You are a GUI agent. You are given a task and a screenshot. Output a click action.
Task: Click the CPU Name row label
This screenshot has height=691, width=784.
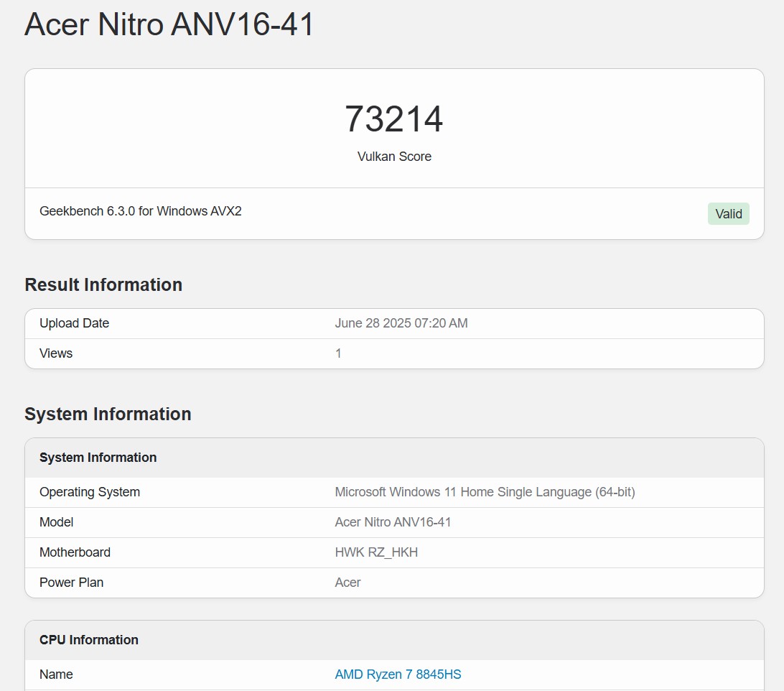click(x=56, y=674)
